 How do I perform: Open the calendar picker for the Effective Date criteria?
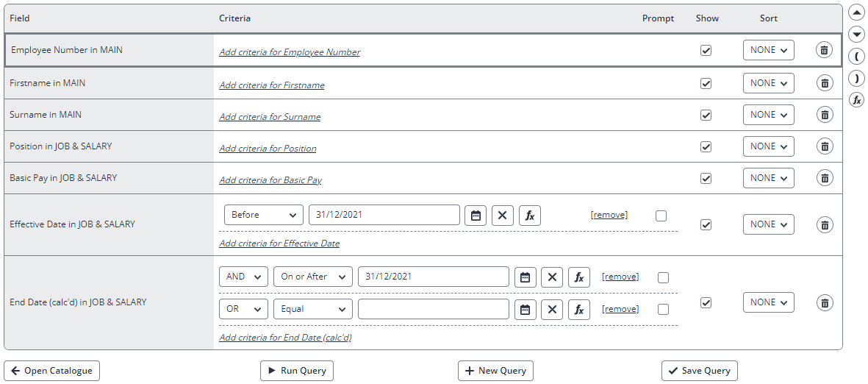(476, 216)
